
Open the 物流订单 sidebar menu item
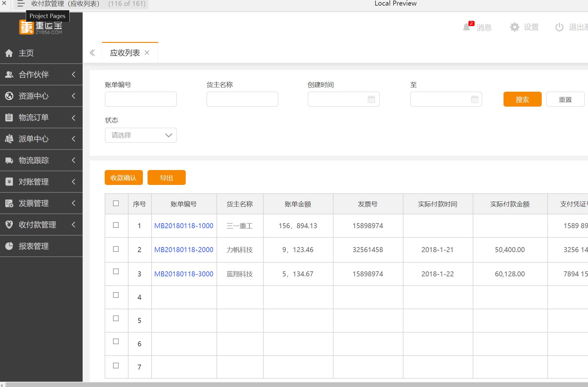click(41, 117)
